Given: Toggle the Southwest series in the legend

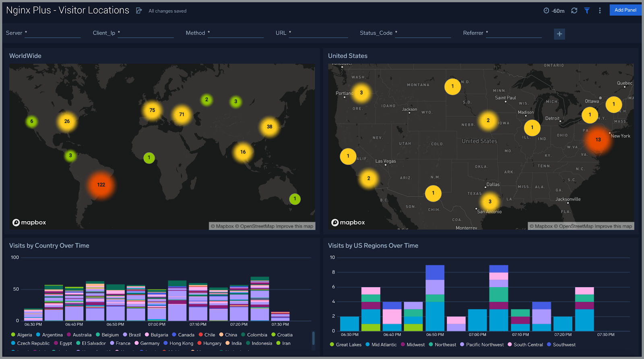Looking at the screenshot, I should [564, 345].
